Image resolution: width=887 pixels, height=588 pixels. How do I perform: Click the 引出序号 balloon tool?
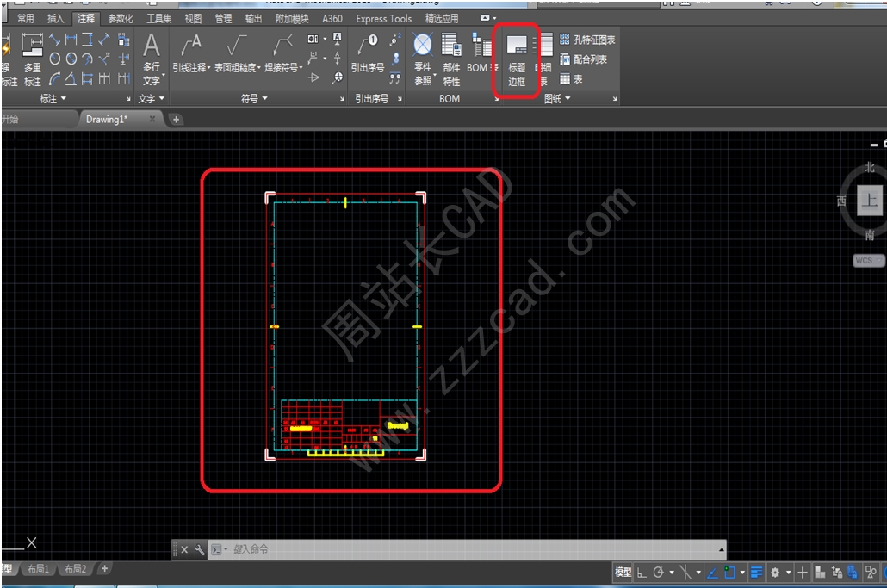point(368,54)
